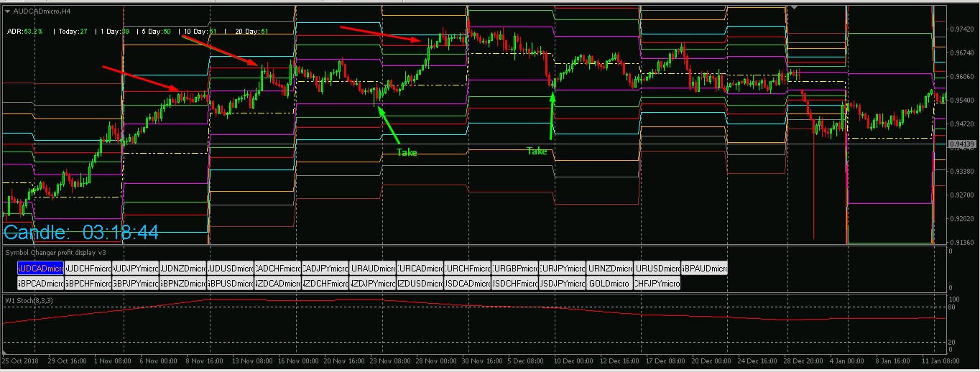Switch to the USDCHFmicro symbol

[515, 284]
